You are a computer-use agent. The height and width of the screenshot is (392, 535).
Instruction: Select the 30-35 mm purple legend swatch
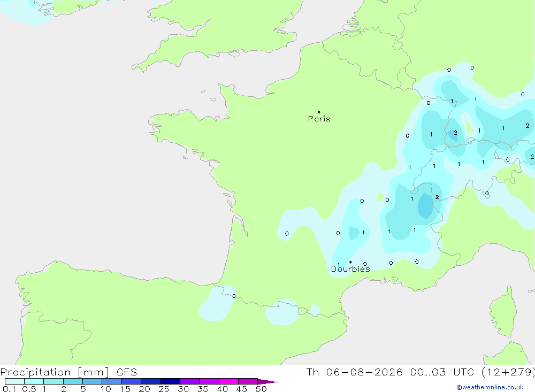click(x=190, y=381)
